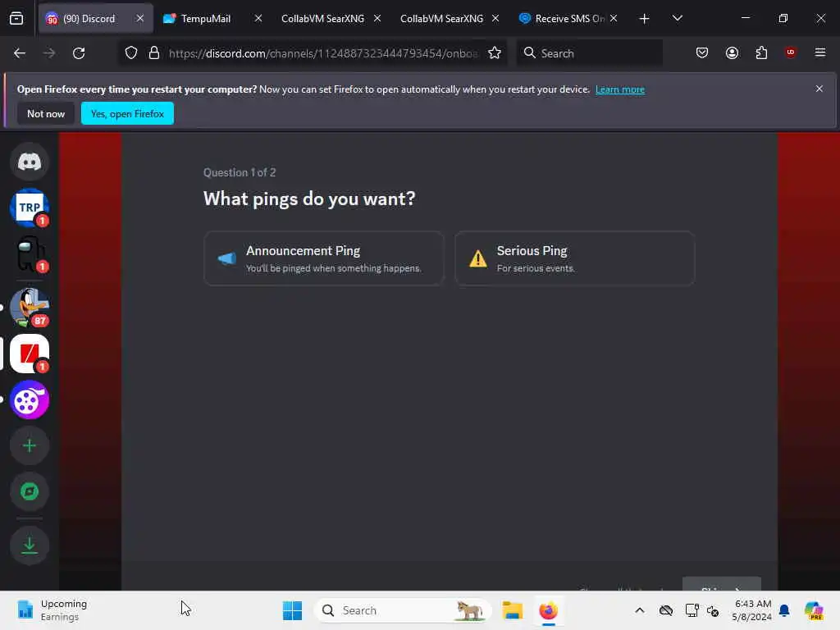Click the Add a Server plus icon
Viewport: 840px width, 630px height.
pos(30,445)
